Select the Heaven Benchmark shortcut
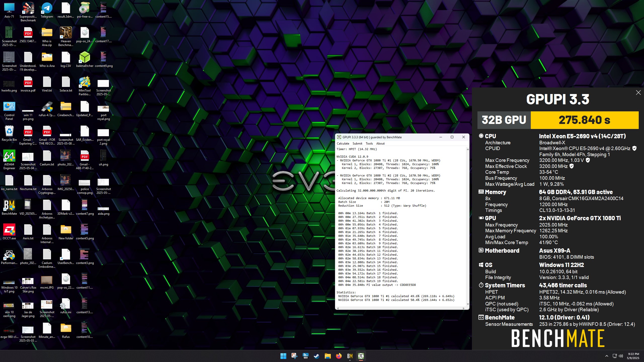This screenshot has height=362, width=644. [66, 36]
